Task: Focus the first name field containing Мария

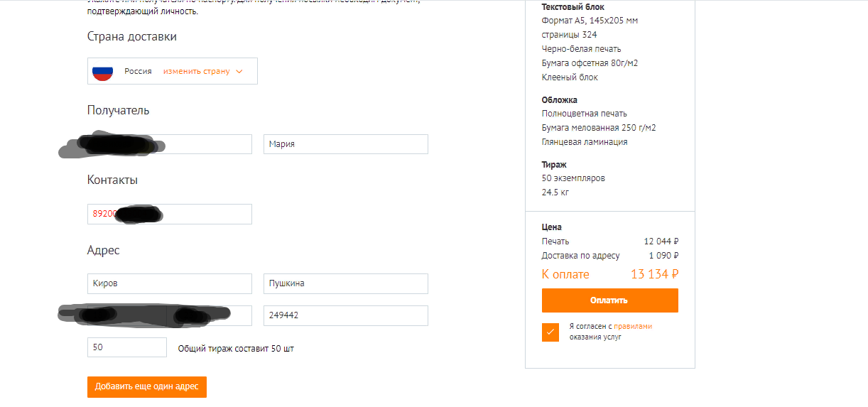Action: pos(345,144)
